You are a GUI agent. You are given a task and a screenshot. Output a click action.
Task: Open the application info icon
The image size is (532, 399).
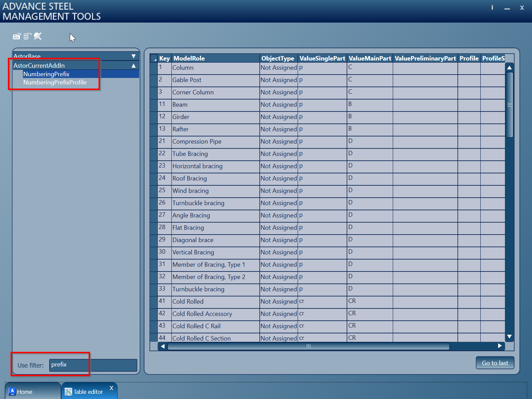(492, 7)
